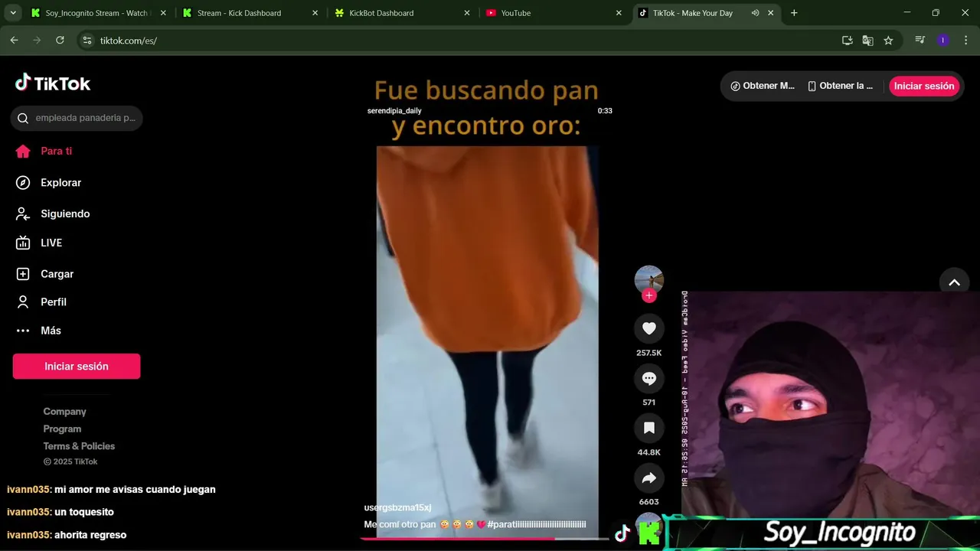The height and width of the screenshot is (551, 980).
Task: Click the 257.5K like count
Action: tap(649, 353)
